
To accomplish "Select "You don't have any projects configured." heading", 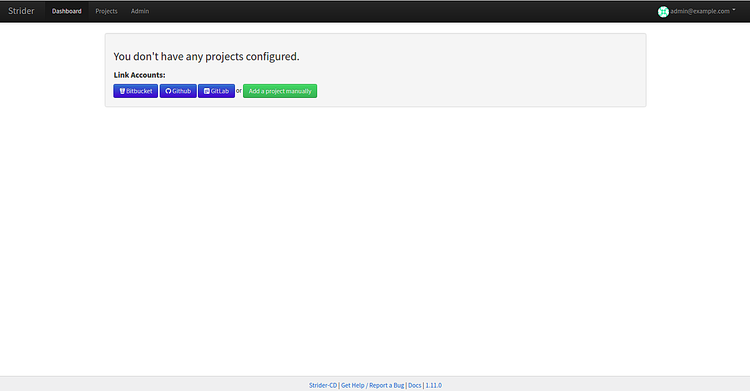I will click(x=206, y=56).
